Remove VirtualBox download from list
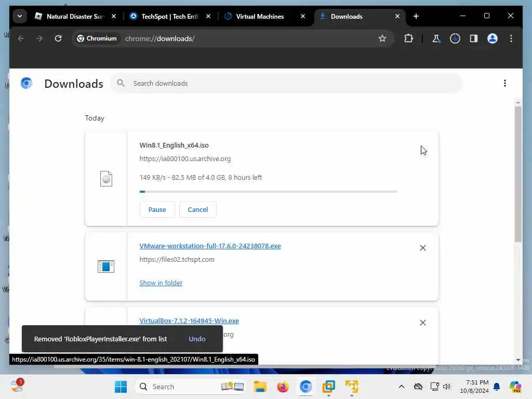Image resolution: width=532 pixels, height=399 pixels. (423, 323)
